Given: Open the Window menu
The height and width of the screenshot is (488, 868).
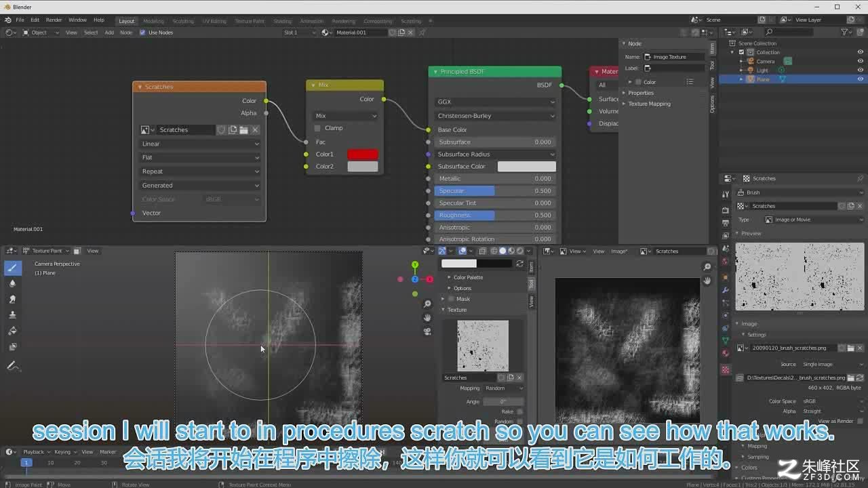Looking at the screenshot, I should click(x=77, y=20).
